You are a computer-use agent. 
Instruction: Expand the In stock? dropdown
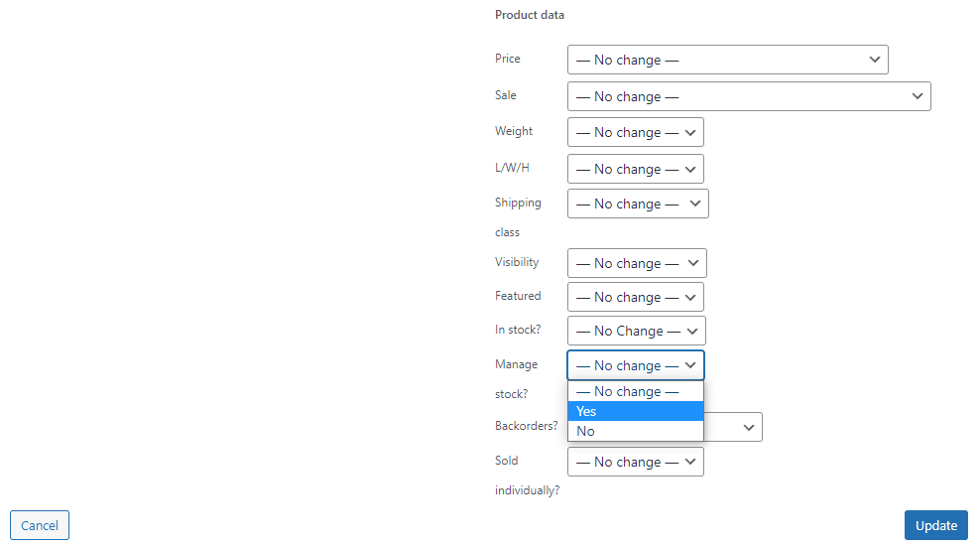pos(636,331)
